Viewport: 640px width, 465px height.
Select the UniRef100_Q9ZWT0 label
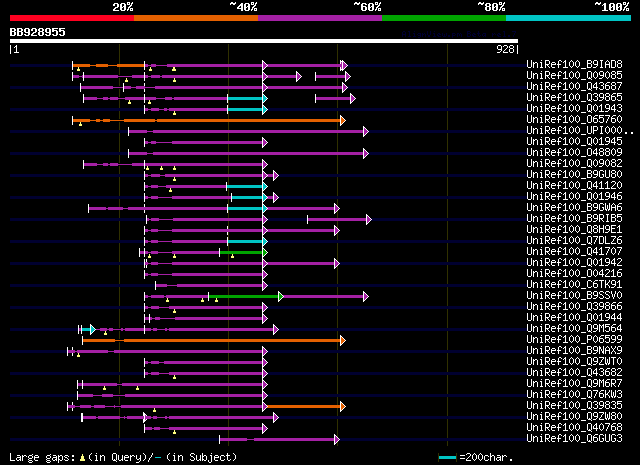[574, 362]
